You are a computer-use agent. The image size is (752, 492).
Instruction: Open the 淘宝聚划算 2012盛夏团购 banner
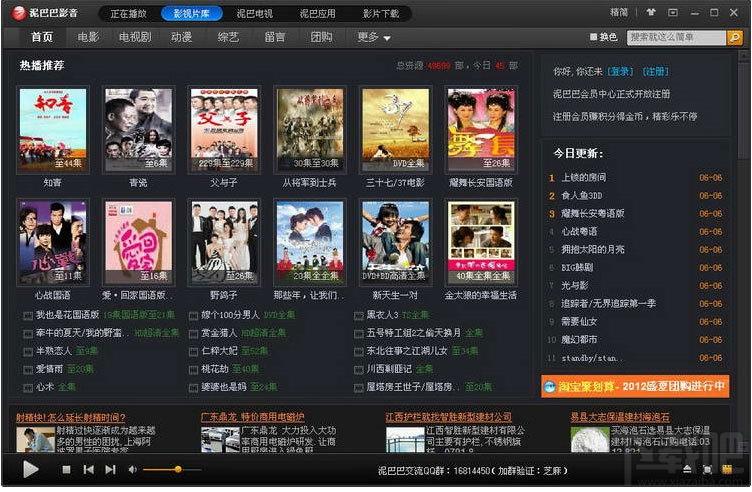tap(635, 387)
